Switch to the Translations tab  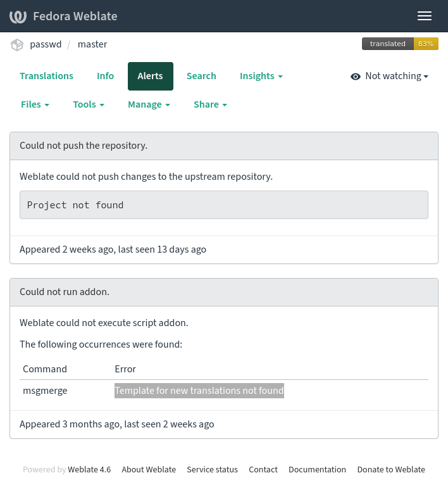(46, 76)
